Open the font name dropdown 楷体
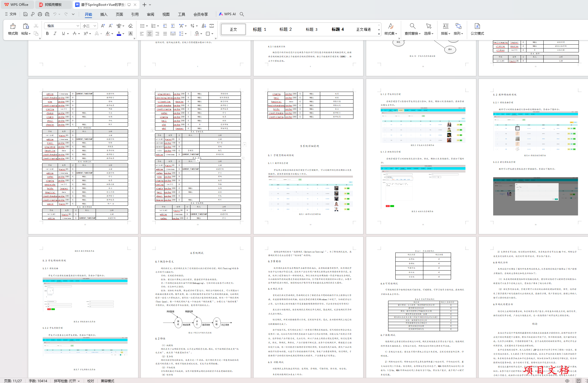Image resolution: width=588 pixels, height=383 pixels. [78, 26]
